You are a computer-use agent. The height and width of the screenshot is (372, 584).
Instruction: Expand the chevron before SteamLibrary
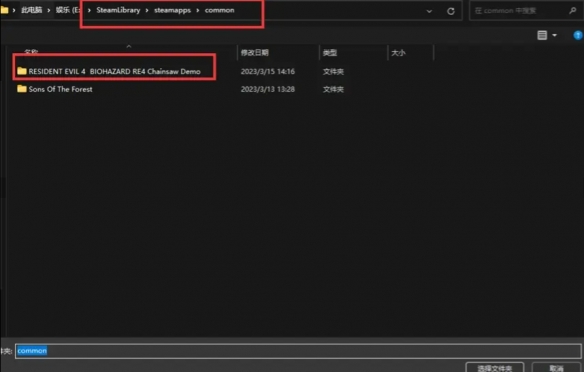89,10
